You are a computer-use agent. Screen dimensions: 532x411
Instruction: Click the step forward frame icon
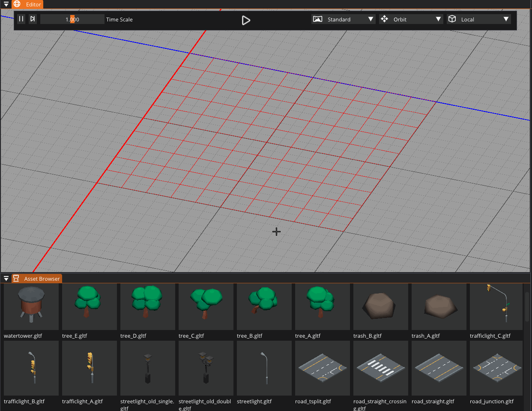[33, 19]
